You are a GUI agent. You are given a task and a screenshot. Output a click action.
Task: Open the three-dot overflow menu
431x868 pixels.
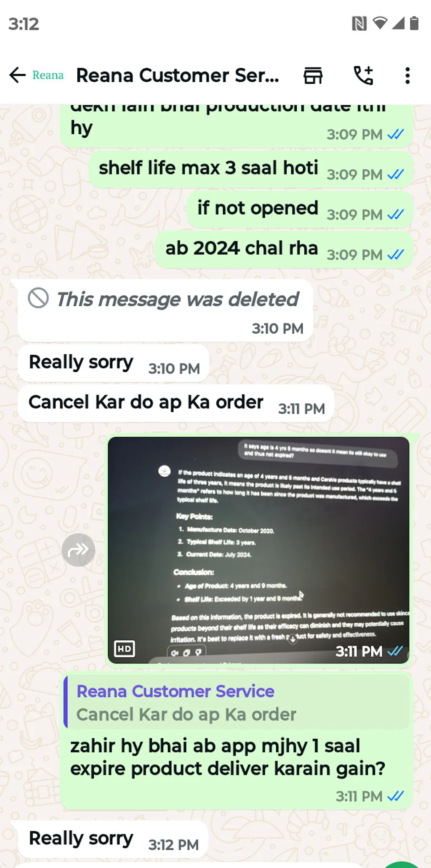(407, 76)
